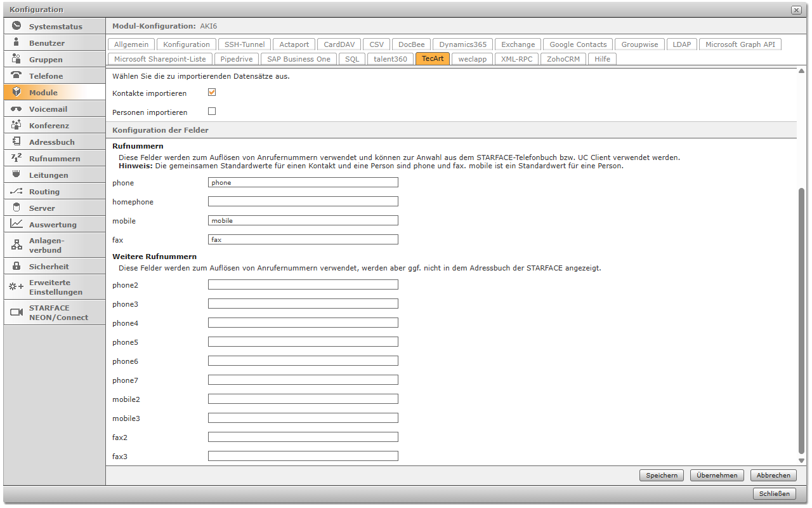Click the Auswertung chart icon
This screenshot has width=812, height=508.
16,224
